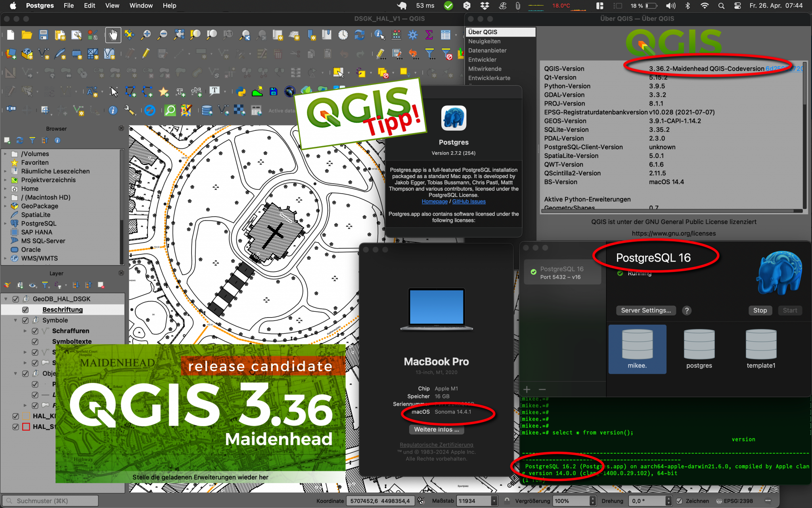The height and width of the screenshot is (508, 812).
Task: Select the Pan Map tool
Action: pyautogui.click(x=113, y=35)
